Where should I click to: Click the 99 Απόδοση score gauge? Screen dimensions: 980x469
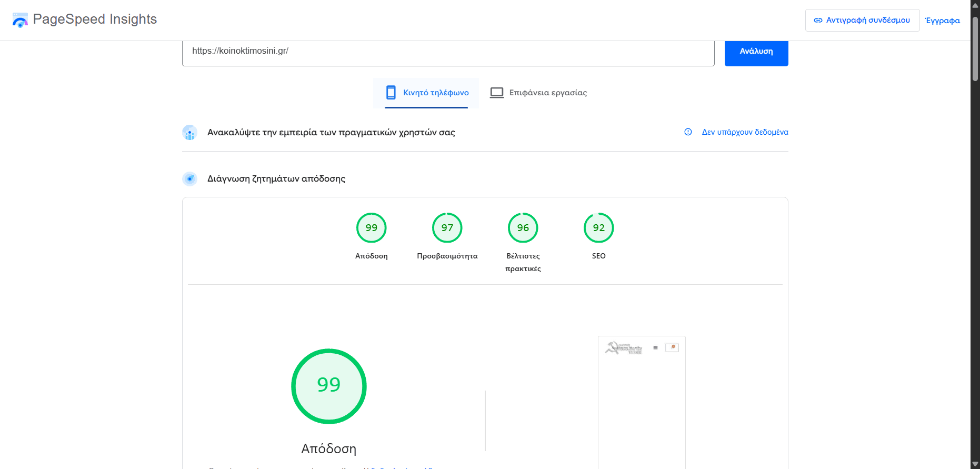pos(371,228)
